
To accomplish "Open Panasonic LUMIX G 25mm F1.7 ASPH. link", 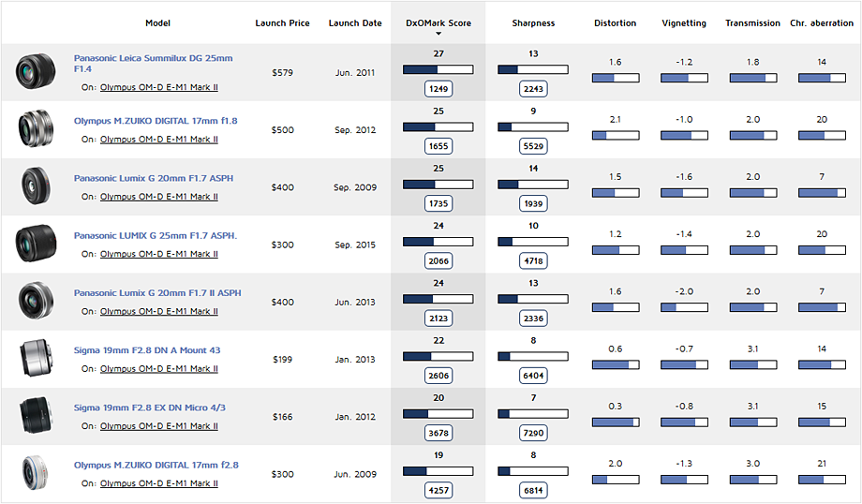I will click(156, 236).
